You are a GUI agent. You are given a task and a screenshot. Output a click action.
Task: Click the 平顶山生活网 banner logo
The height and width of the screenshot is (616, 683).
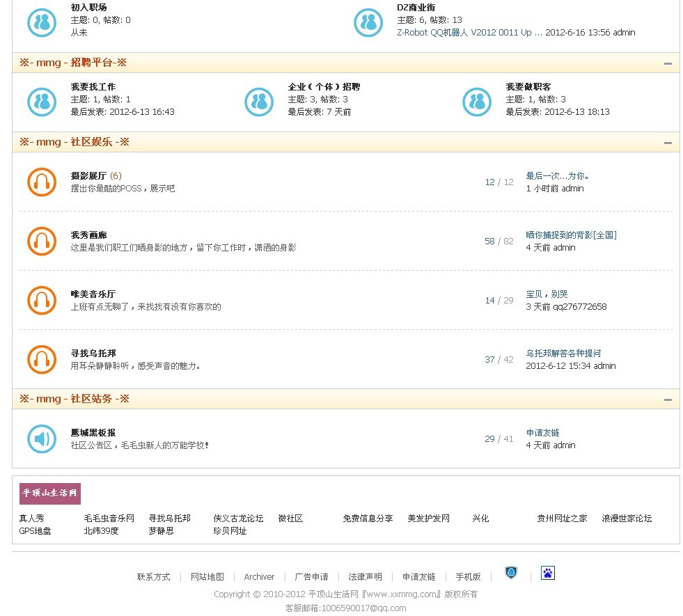[x=50, y=493]
